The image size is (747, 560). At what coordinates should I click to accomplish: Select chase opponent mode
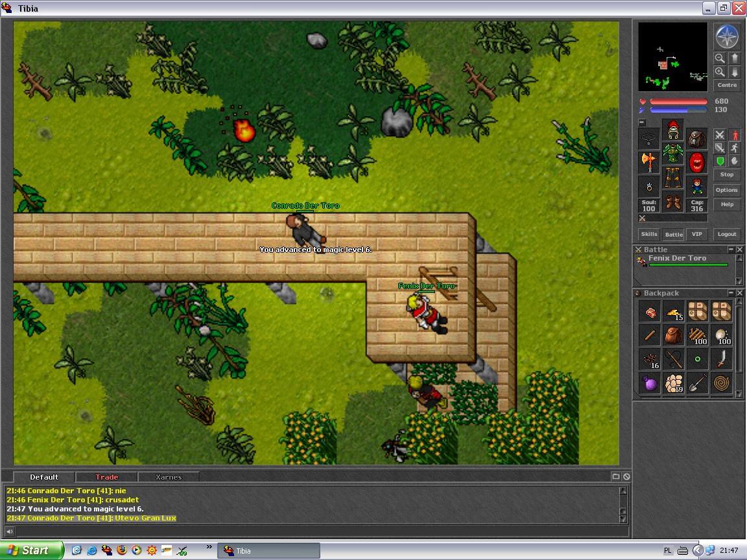tap(735, 148)
